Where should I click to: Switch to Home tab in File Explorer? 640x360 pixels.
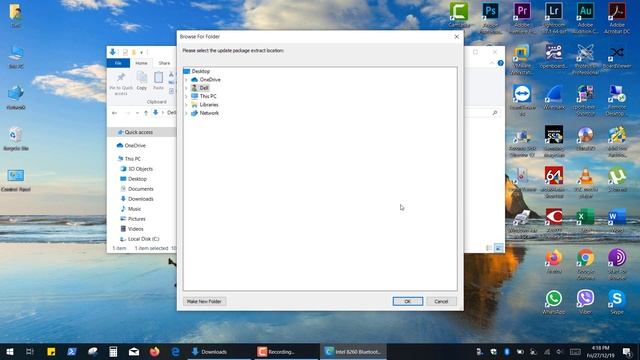coord(141,63)
